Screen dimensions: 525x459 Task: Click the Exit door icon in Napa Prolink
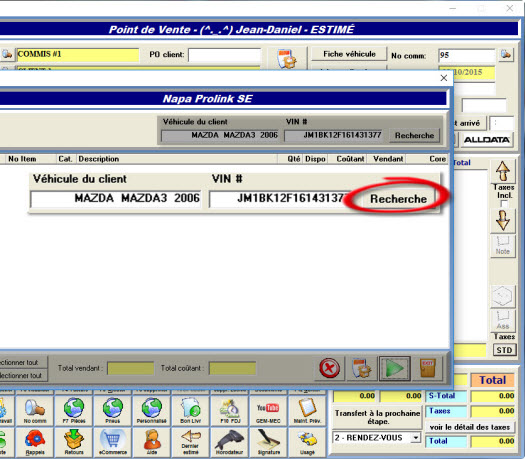pyautogui.click(x=428, y=368)
